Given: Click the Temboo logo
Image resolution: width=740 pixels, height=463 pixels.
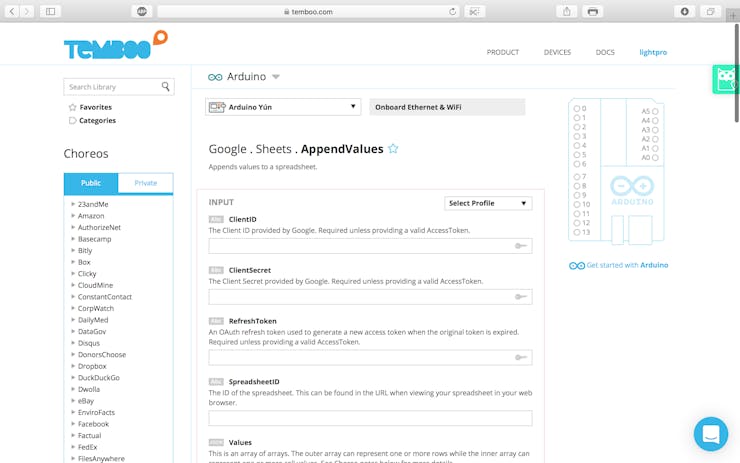Looking at the screenshot, I should point(116,45).
